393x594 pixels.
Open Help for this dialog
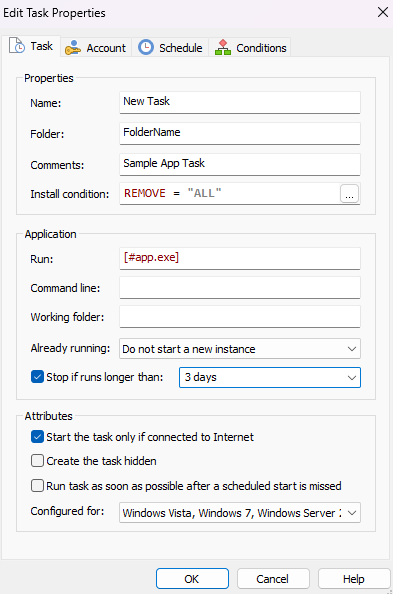coord(354,578)
